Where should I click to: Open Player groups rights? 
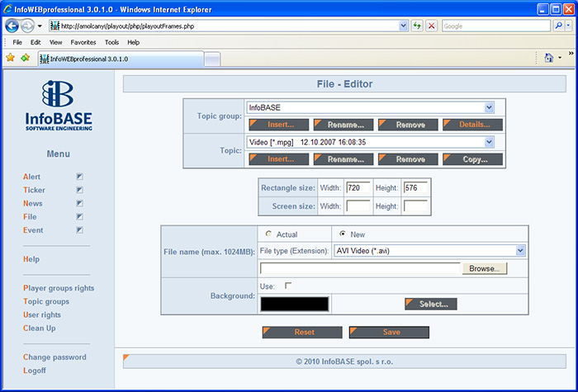59,288
